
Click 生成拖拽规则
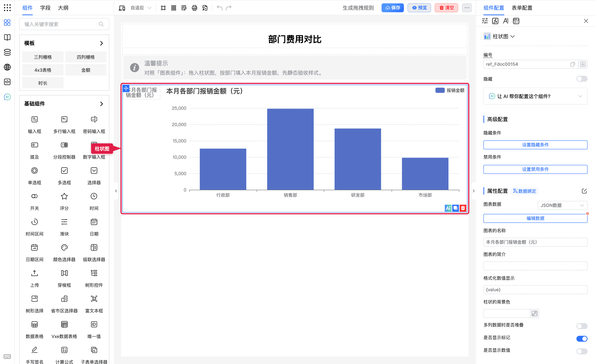358,8
